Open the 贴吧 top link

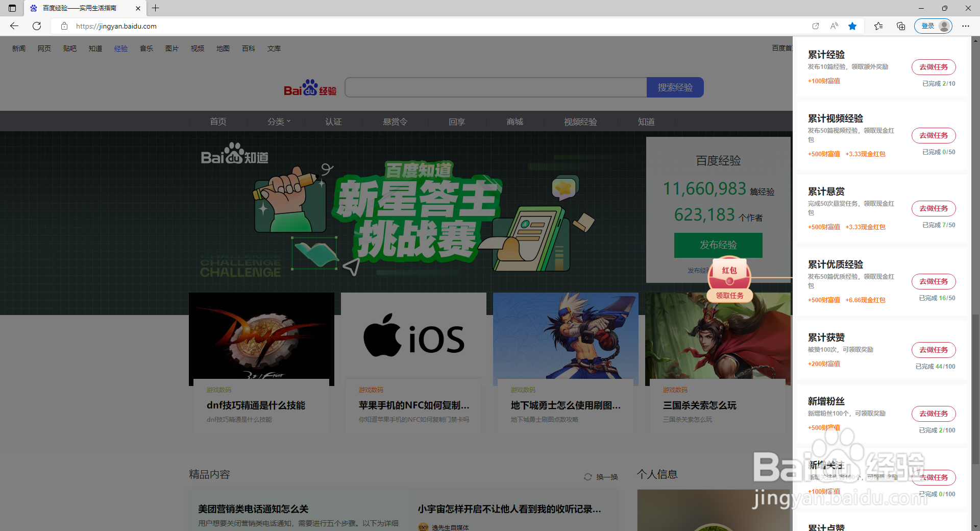coord(70,49)
